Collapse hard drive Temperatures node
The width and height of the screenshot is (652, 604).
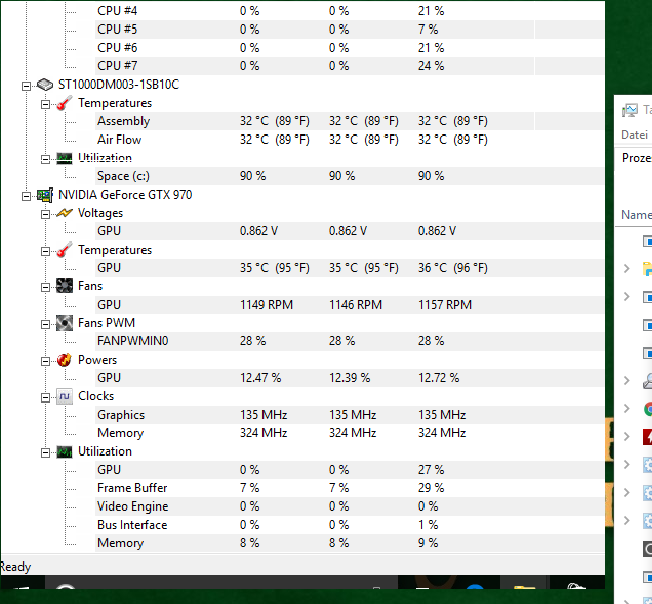[x=45, y=104]
